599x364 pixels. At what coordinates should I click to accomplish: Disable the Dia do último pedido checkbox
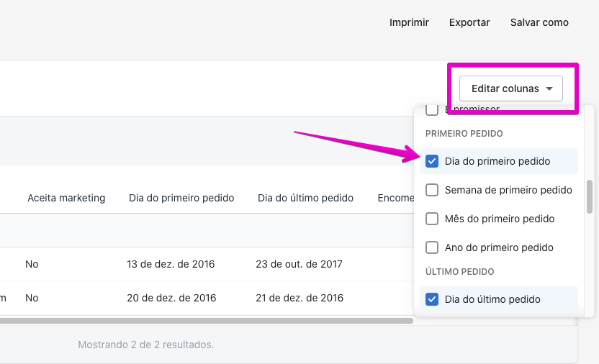(x=432, y=299)
